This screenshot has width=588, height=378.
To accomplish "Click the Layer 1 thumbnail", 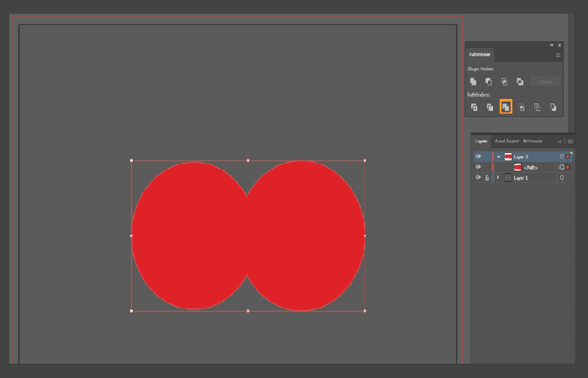I will click(508, 178).
